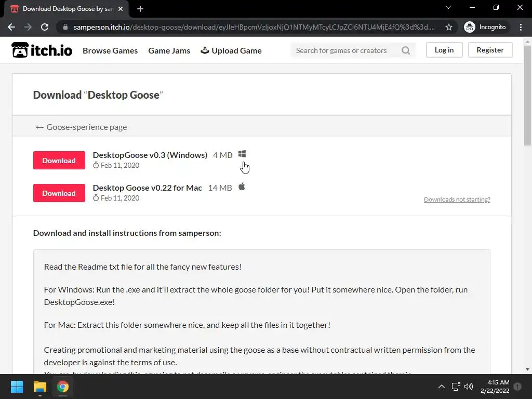The width and height of the screenshot is (532, 399).
Task: Open Upload Game
Action: click(x=231, y=50)
